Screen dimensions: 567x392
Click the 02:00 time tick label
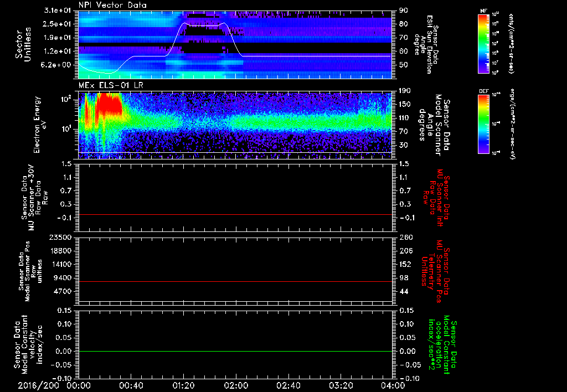pos(236,385)
